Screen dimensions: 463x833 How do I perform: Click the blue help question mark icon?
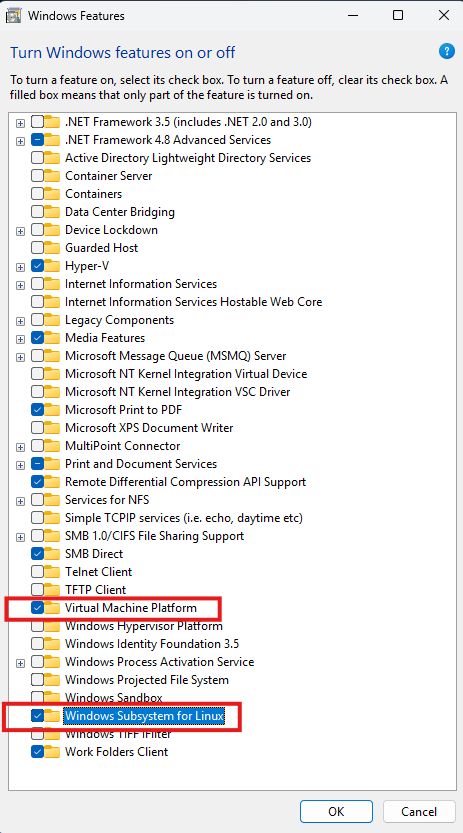(447, 51)
